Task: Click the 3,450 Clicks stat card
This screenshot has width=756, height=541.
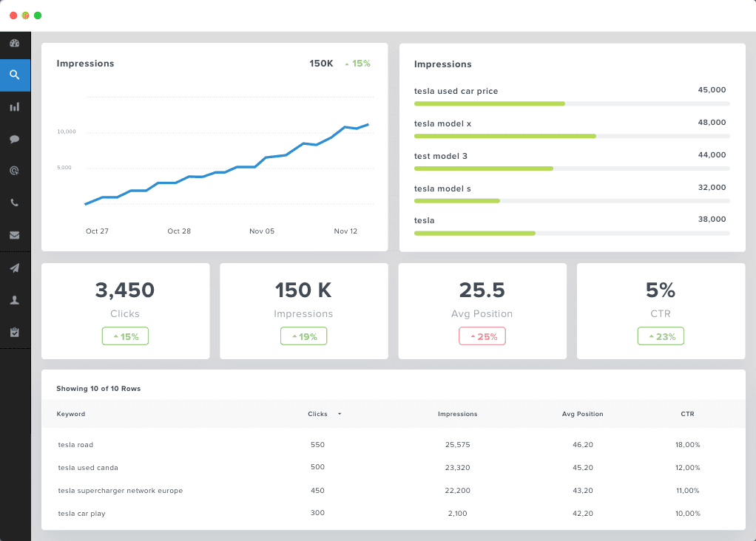Action: click(125, 310)
